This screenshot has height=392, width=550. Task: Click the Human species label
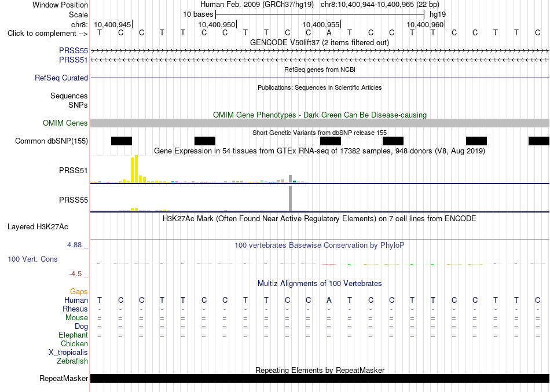76,301
